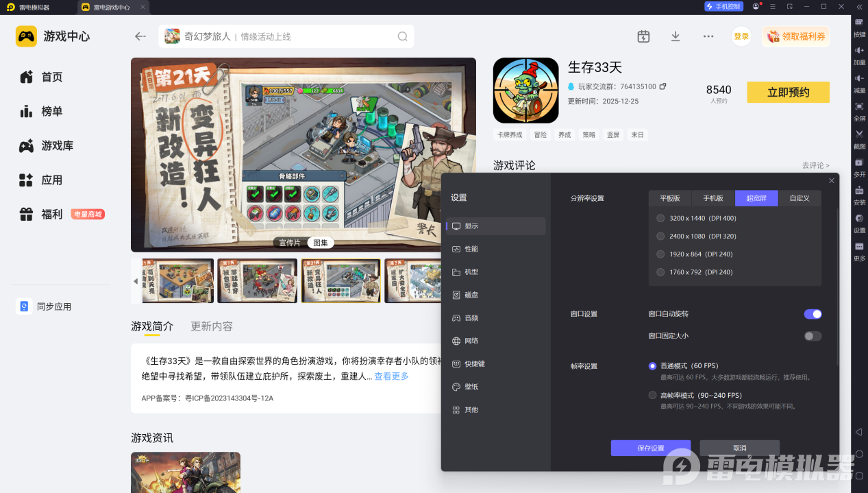This screenshot has height=493, width=868.
Task: Select 性能 in settings categories
Action: 495,249
